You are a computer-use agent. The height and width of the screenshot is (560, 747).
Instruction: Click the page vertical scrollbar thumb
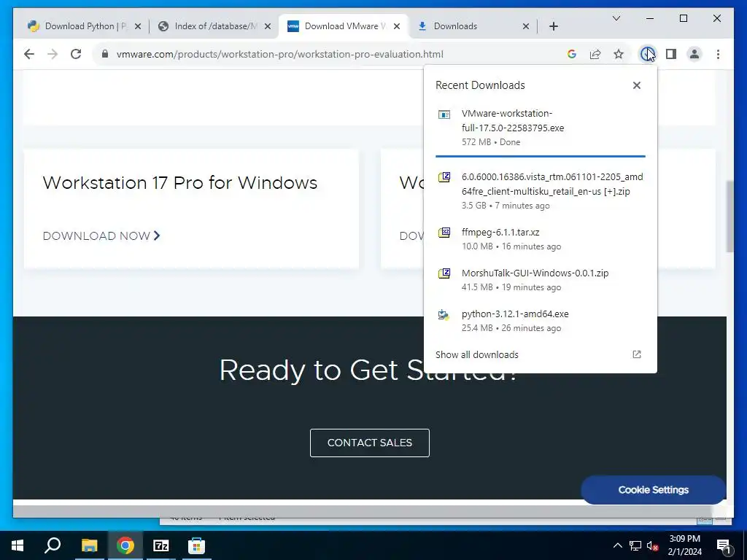pyautogui.click(x=729, y=216)
